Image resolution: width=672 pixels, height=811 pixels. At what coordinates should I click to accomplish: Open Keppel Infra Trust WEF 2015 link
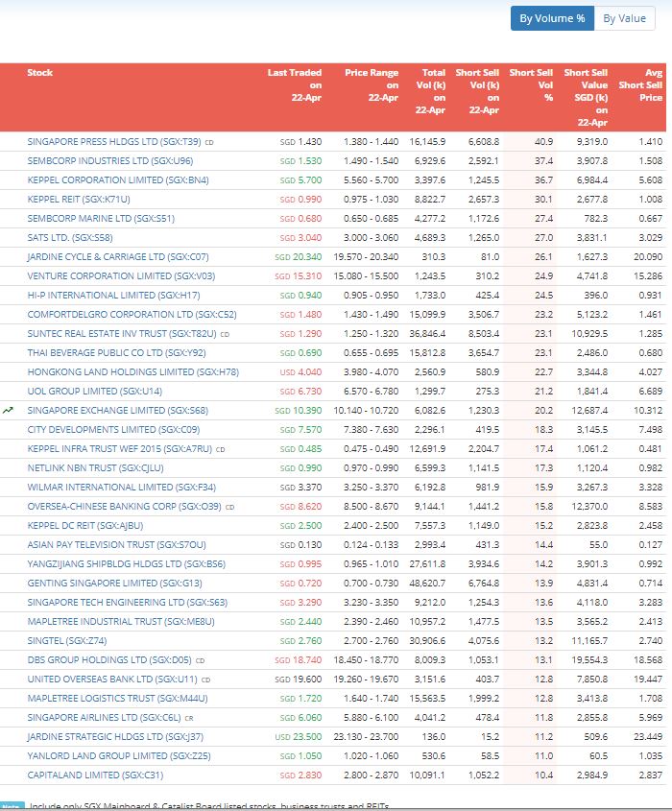(119, 448)
